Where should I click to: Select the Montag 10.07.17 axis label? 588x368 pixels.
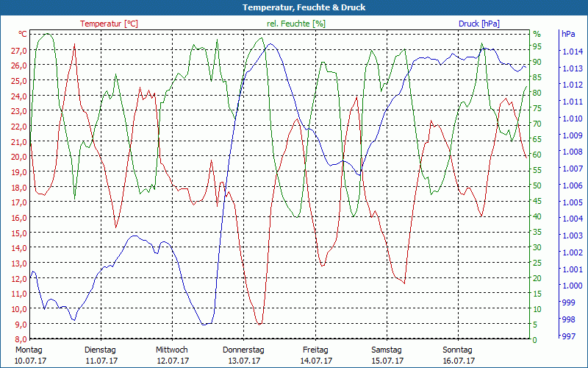[x=30, y=355]
